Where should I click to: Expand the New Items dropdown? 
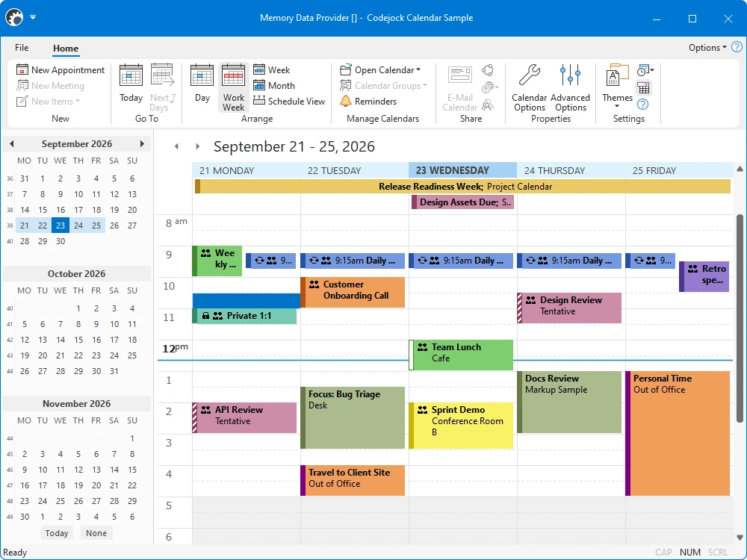click(78, 101)
